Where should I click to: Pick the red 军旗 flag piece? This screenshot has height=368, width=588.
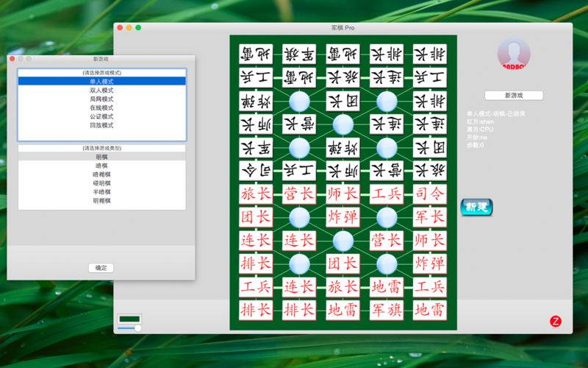point(387,310)
